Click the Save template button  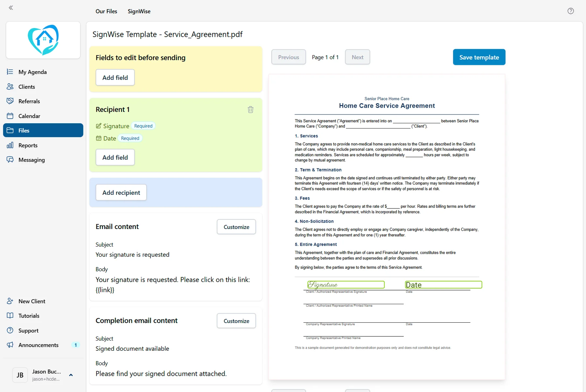479,57
